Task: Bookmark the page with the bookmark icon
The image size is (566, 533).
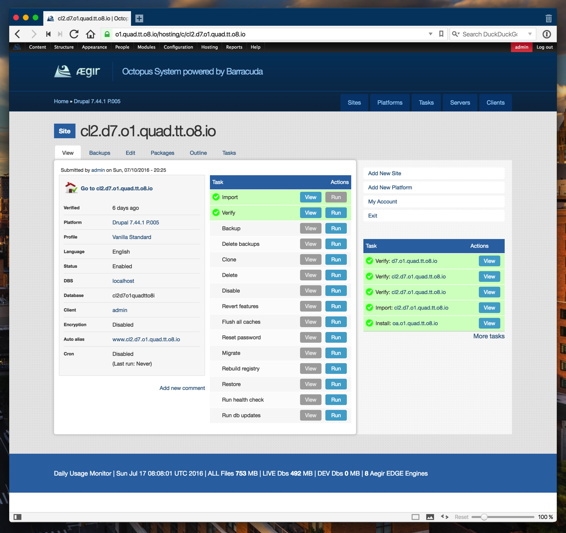Action: (441, 34)
